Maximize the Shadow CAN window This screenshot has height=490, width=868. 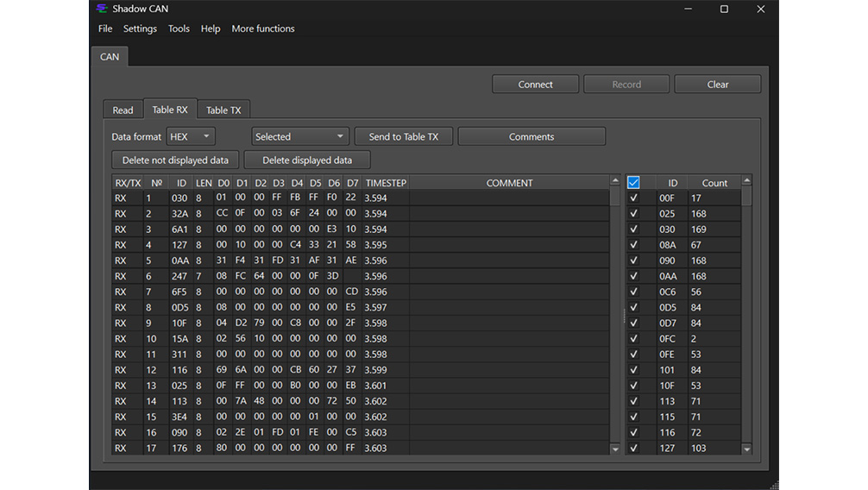coord(724,9)
